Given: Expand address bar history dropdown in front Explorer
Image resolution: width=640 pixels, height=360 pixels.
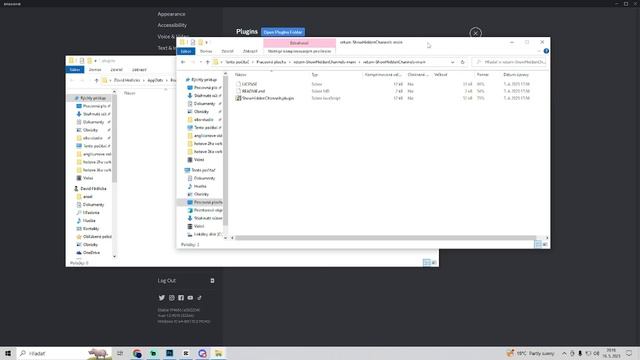Looking at the screenshot, I should tap(453, 62).
